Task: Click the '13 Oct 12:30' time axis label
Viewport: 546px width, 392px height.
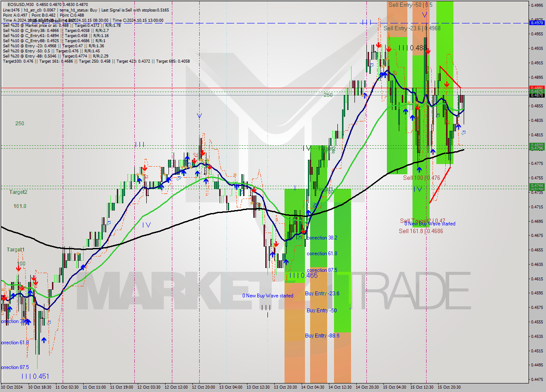Action: click(258, 387)
